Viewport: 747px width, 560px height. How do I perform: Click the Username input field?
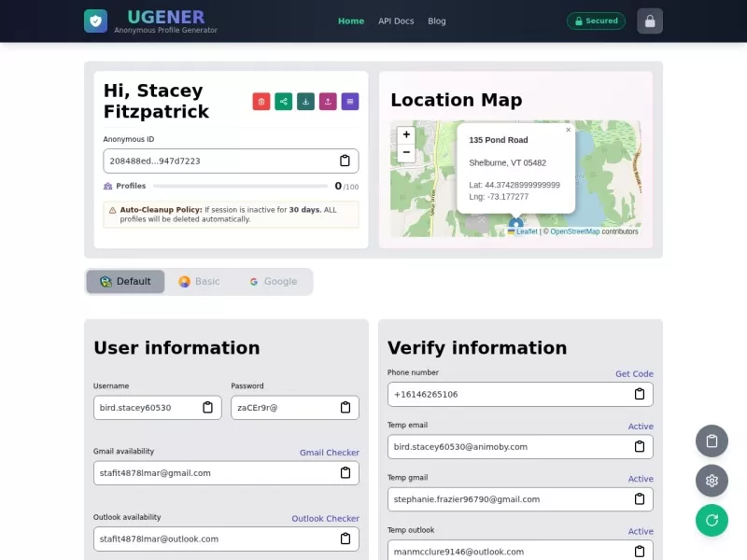(158, 408)
